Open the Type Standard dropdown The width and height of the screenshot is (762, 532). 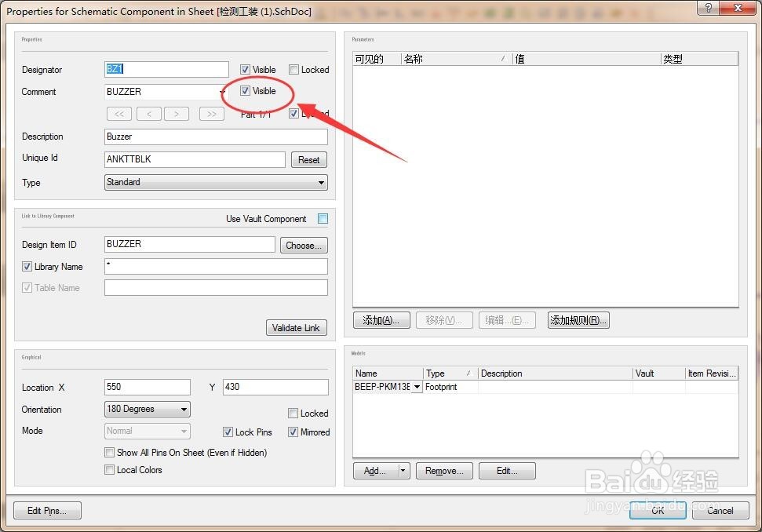pos(321,183)
